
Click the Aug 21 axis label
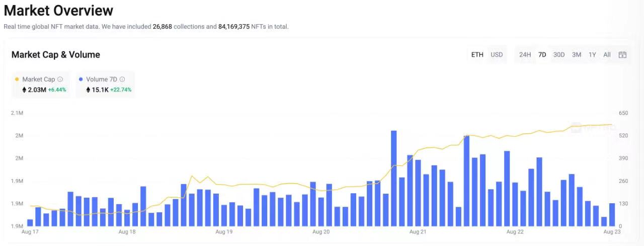tap(418, 232)
